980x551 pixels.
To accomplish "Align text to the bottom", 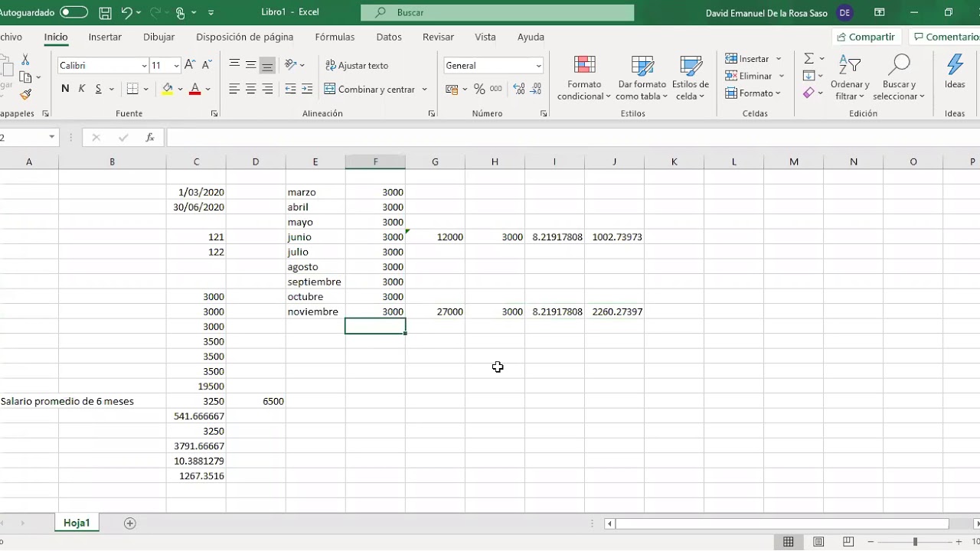I will tap(267, 65).
